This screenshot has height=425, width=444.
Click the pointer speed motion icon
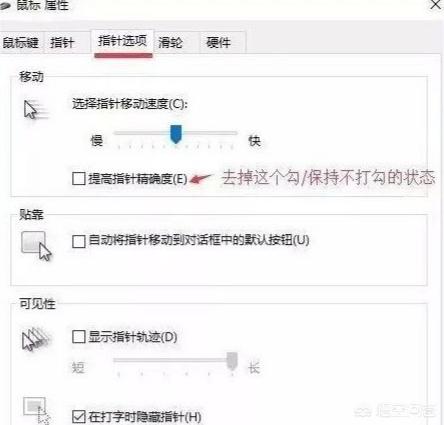(x=36, y=110)
